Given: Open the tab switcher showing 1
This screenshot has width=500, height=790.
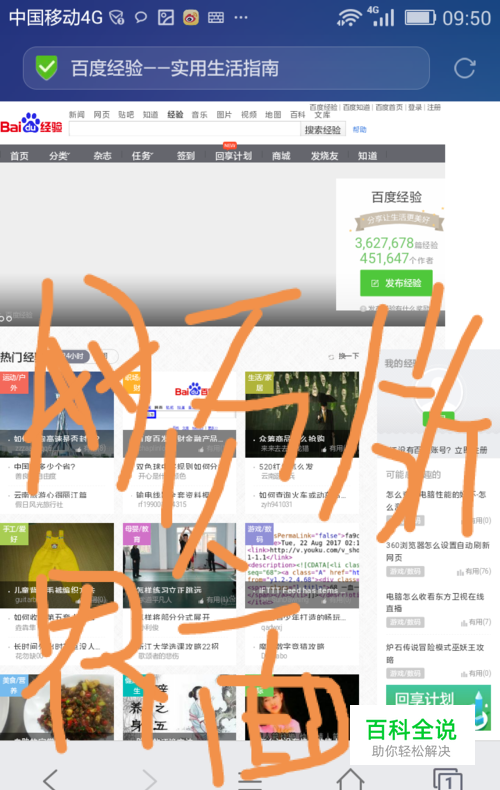Looking at the screenshot, I should click(447, 779).
